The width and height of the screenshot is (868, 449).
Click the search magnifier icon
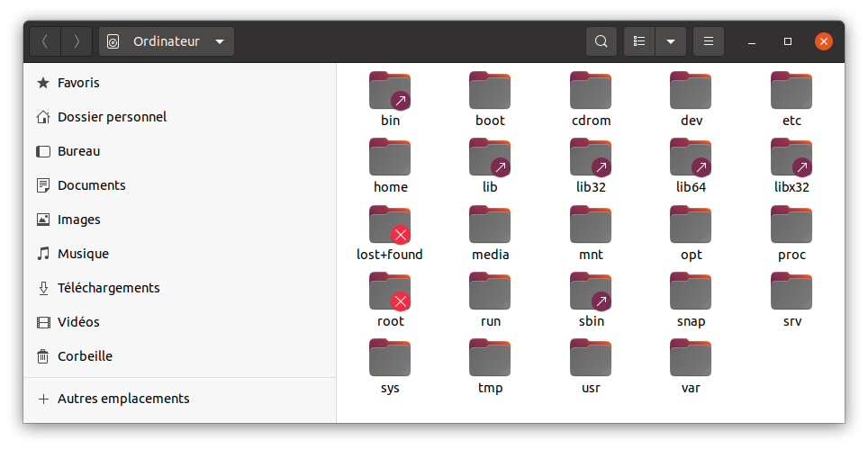tap(601, 41)
